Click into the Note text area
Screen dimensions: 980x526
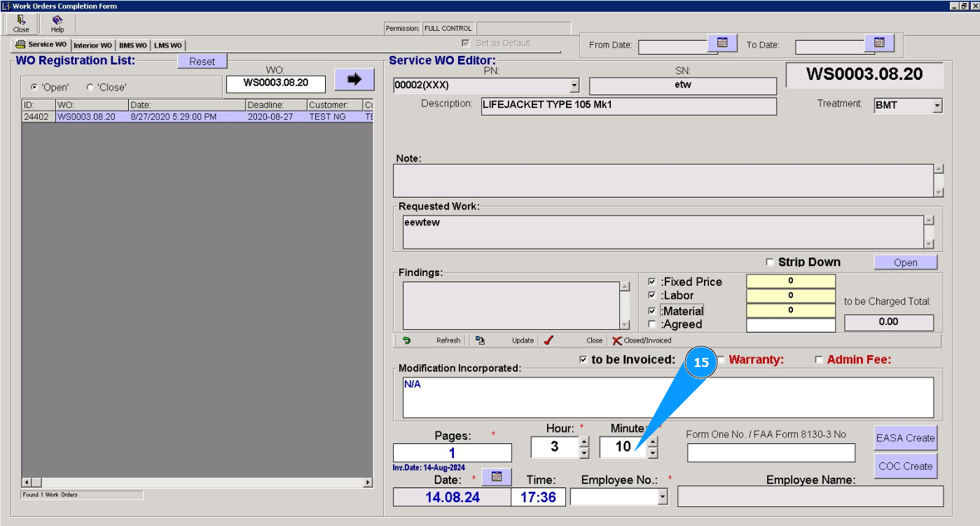point(663,181)
